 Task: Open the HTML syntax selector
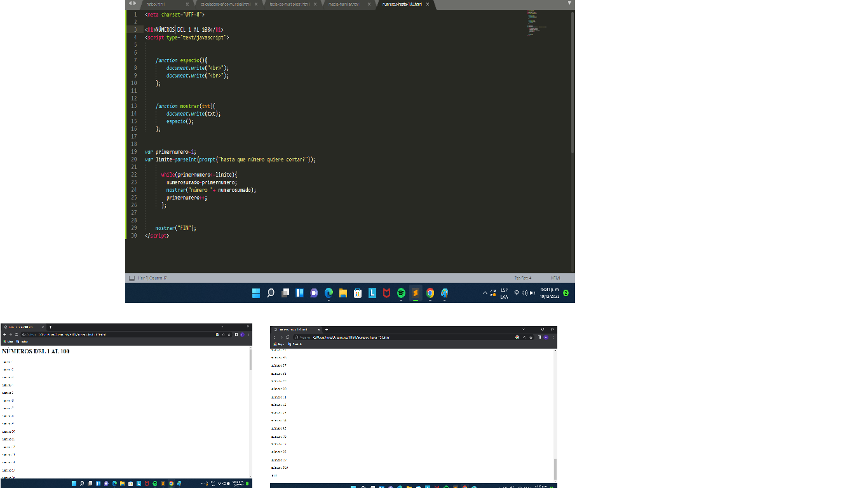tap(556, 278)
